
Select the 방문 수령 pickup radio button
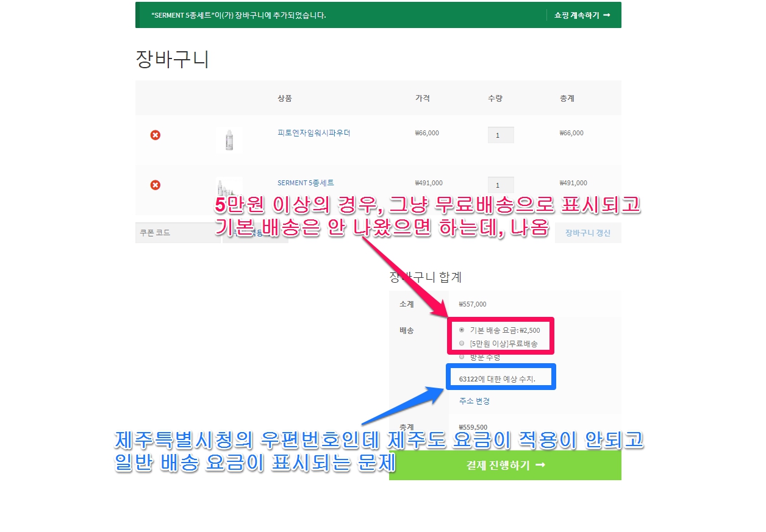pyautogui.click(x=462, y=356)
